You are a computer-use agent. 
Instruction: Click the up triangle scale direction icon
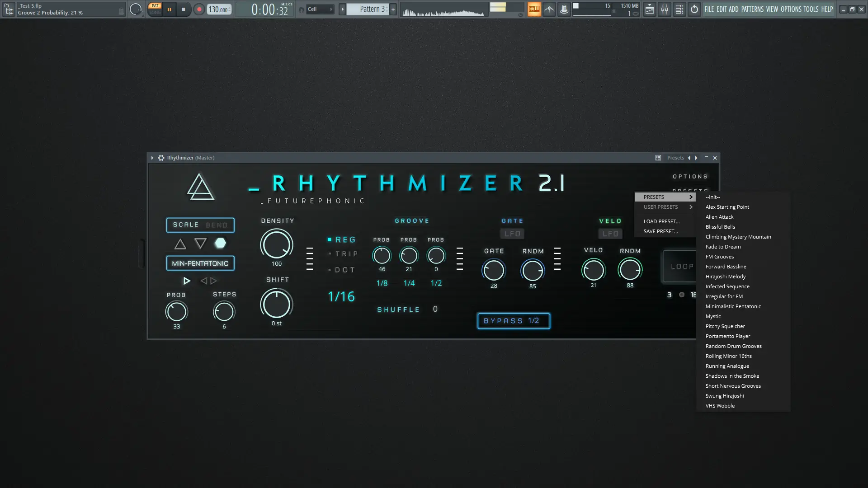[180, 244]
